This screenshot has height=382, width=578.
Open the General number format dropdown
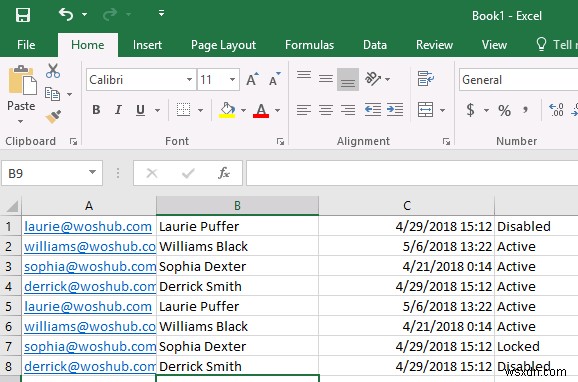click(518, 80)
